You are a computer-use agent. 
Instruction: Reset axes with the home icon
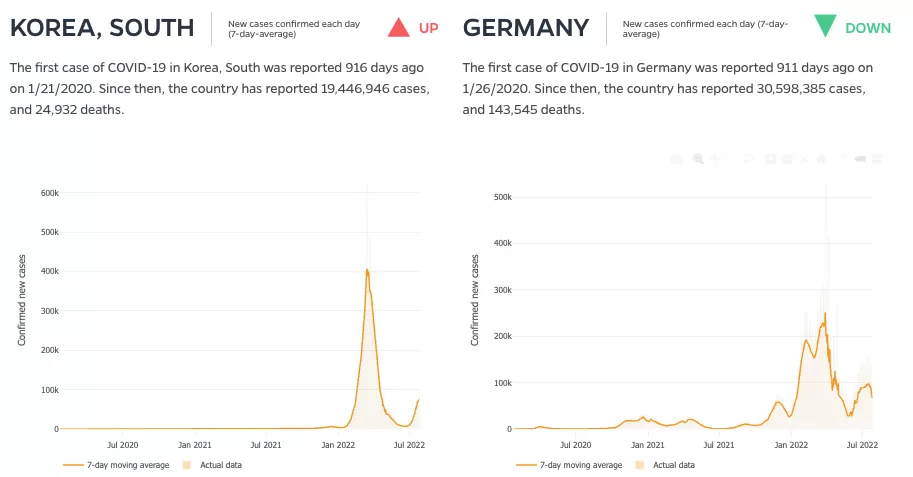click(821, 159)
